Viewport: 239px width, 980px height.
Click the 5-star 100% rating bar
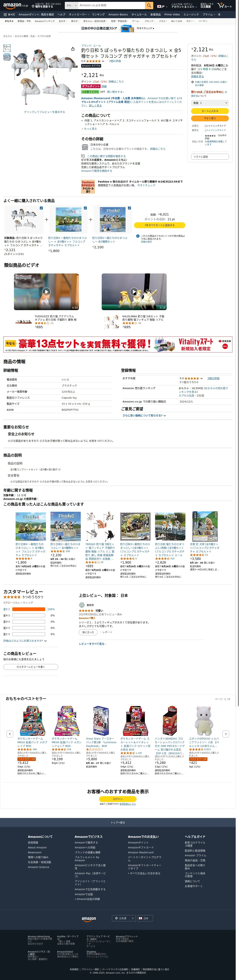click(29, 609)
